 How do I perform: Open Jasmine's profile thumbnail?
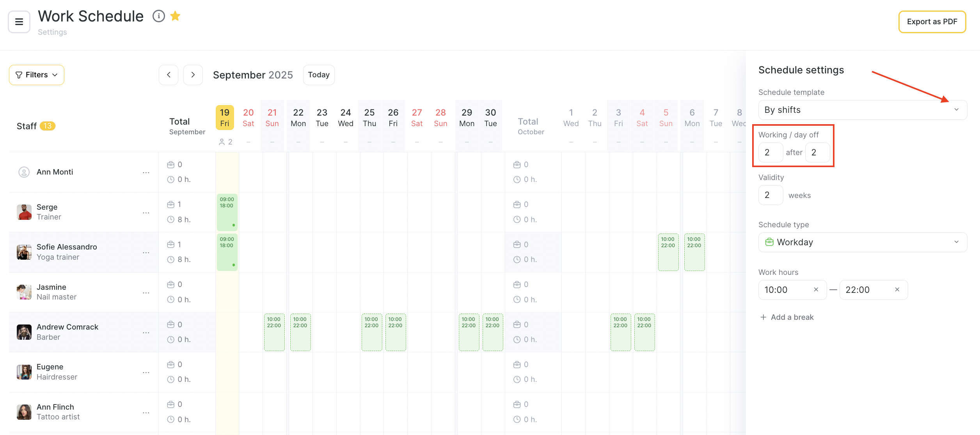coord(24,292)
